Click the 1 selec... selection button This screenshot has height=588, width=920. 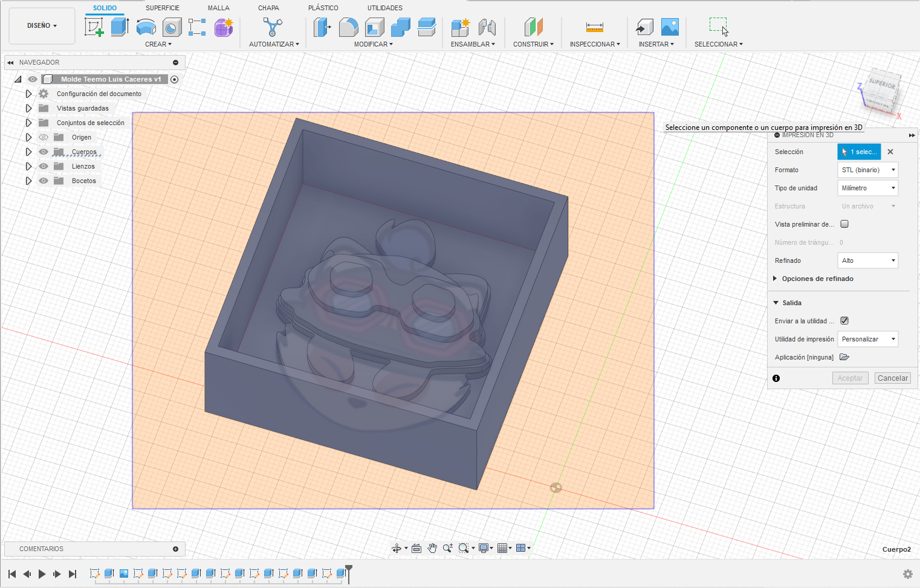859,152
